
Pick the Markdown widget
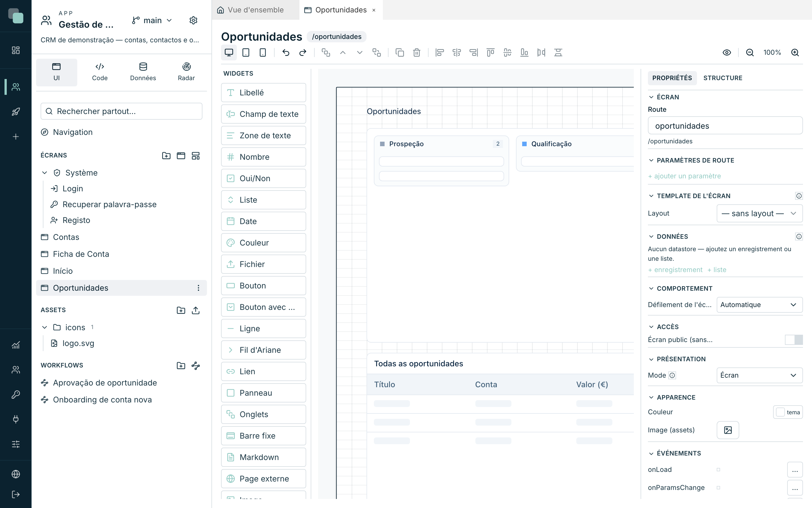pyautogui.click(x=263, y=457)
